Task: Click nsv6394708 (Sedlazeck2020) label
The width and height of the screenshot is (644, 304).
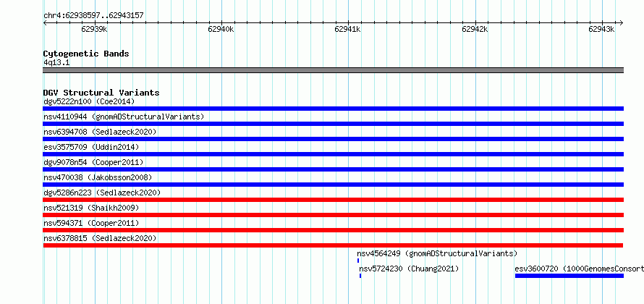Action: click(100, 132)
